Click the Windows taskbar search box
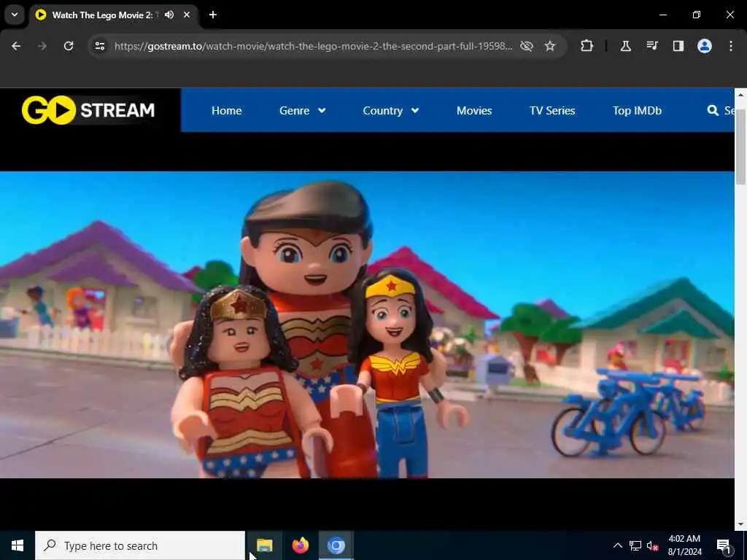The image size is (747, 560). pyautogui.click(x=140, y=545)
